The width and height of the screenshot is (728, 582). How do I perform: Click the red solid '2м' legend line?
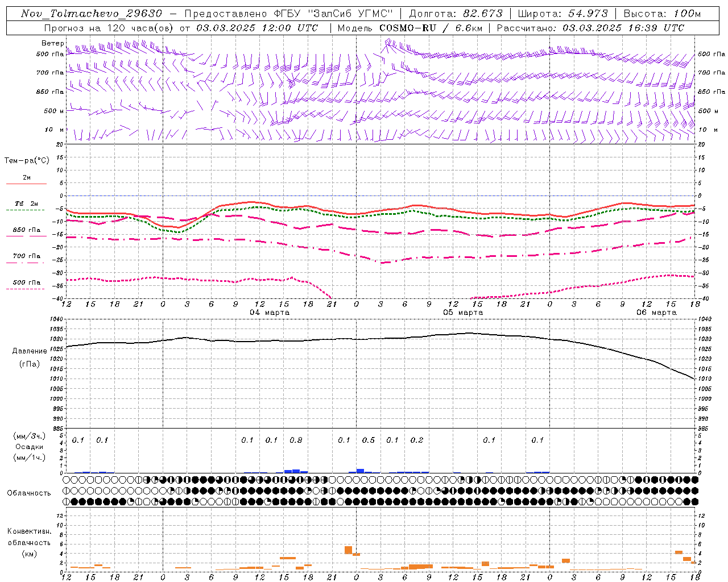pos(26,184)
